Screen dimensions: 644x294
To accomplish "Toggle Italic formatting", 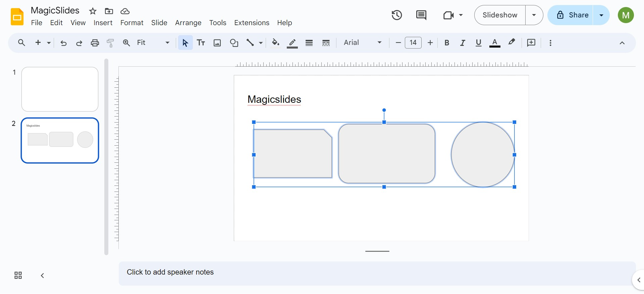I will tap(463, 43).
